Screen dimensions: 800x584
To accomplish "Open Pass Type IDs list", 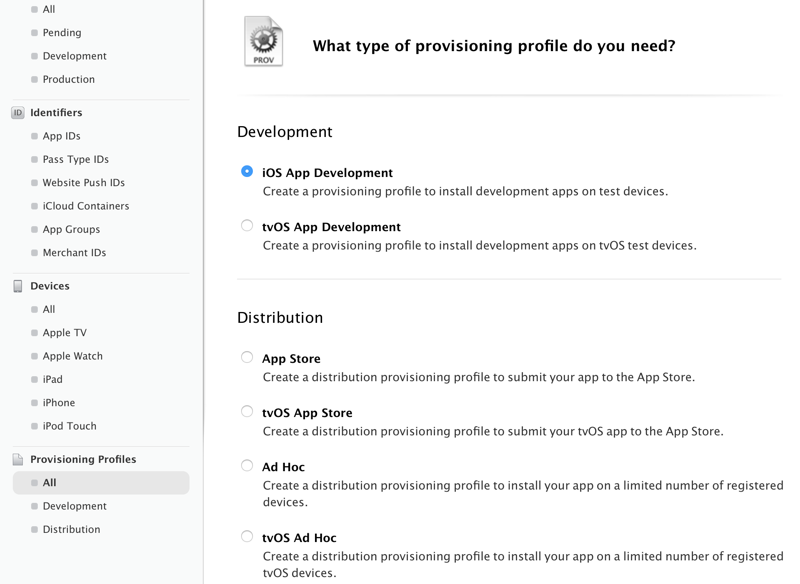I will (75, 159).
